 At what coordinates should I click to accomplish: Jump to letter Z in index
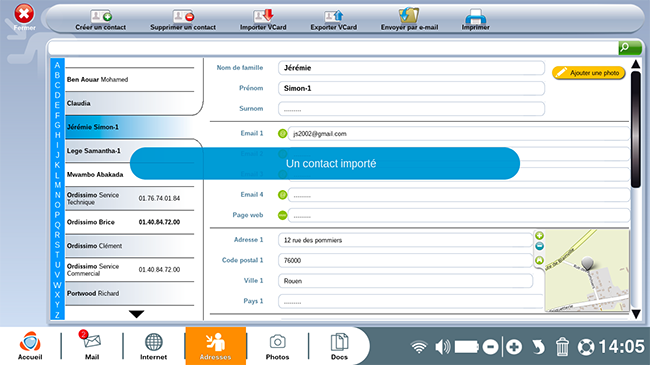click(x=57, y=315)
